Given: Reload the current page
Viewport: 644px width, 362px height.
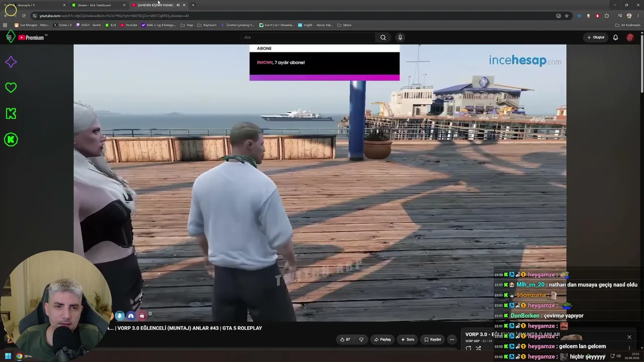Looking at the screenshot, I should (24, 16).
